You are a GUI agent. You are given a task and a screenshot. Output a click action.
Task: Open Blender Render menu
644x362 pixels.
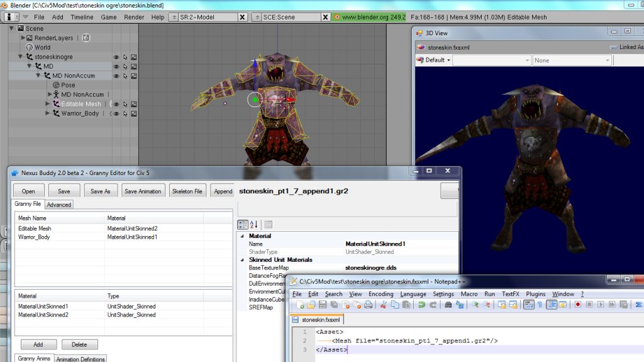tap(134, 17)
